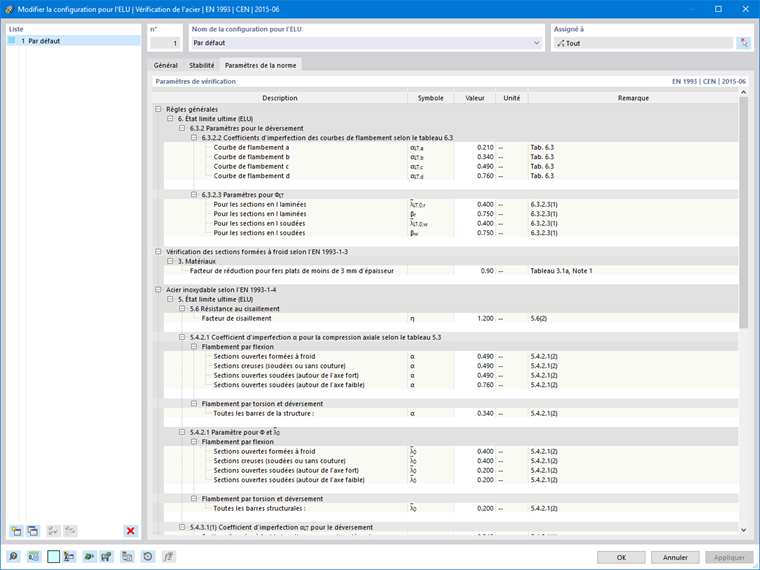
Task: Click the Description column header
Action: click(x=280, y=98)
